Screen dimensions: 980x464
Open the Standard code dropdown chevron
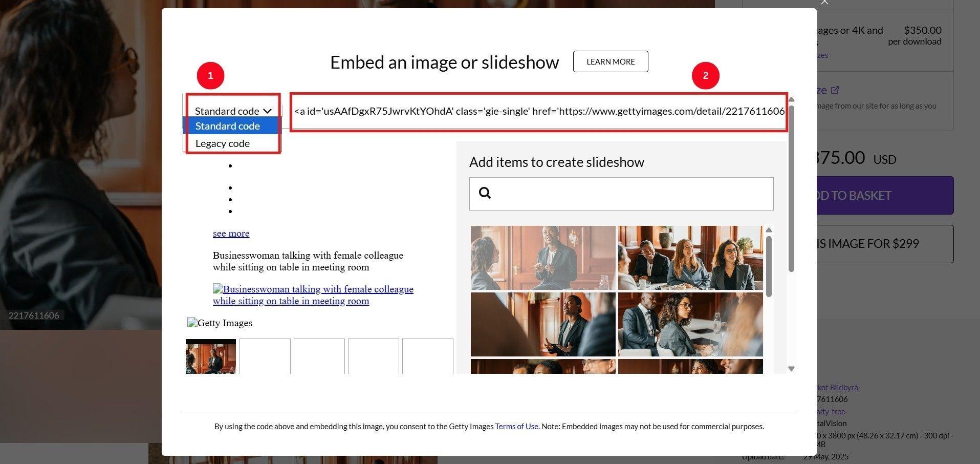click(x=268, y=111)
